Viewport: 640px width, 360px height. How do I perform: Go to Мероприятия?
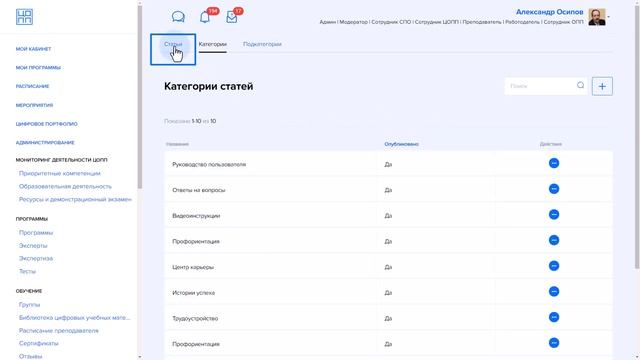click(x=34, y=105)
